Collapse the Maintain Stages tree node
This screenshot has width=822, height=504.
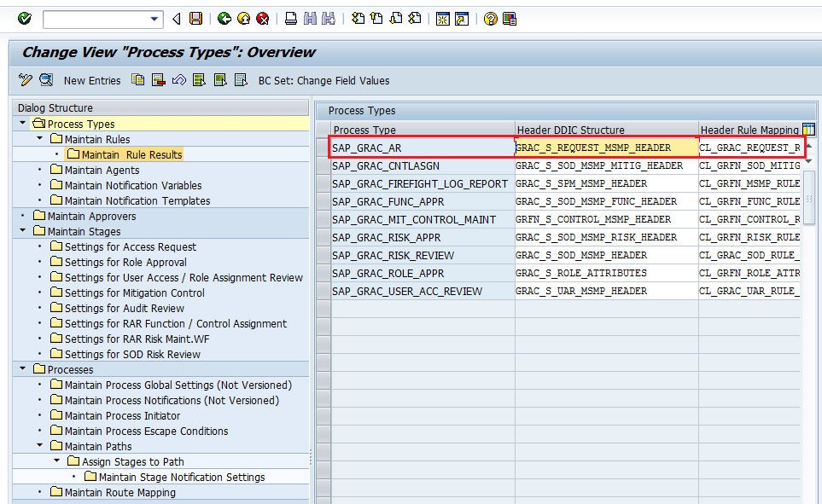(23, 231)
